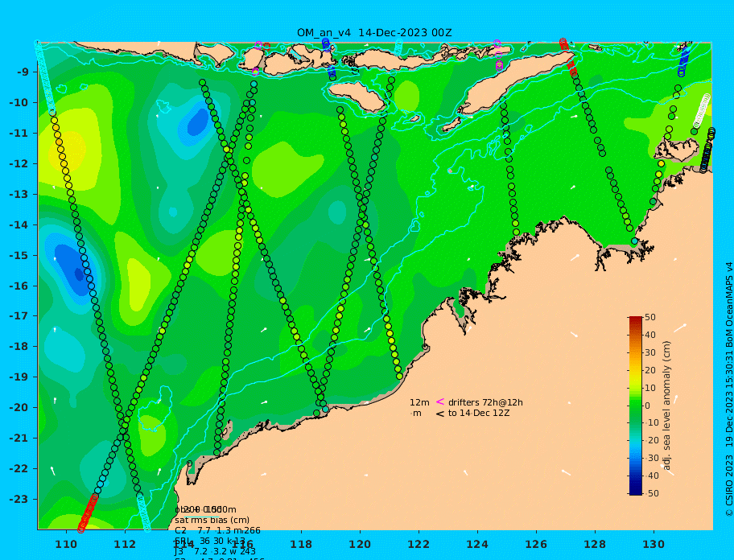Click the magenta drifter arrow legend symbol
The image size is (734, 560).
tap(440, 401)
